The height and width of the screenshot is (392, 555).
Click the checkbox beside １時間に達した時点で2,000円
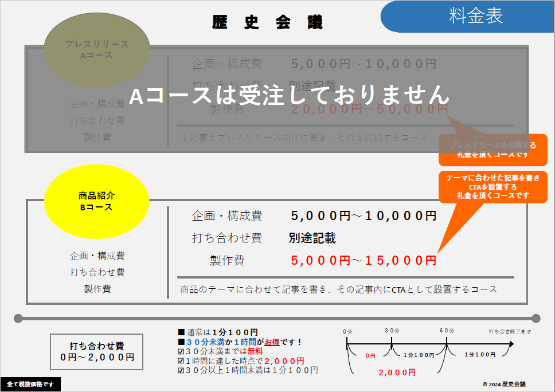coord(181,361)
